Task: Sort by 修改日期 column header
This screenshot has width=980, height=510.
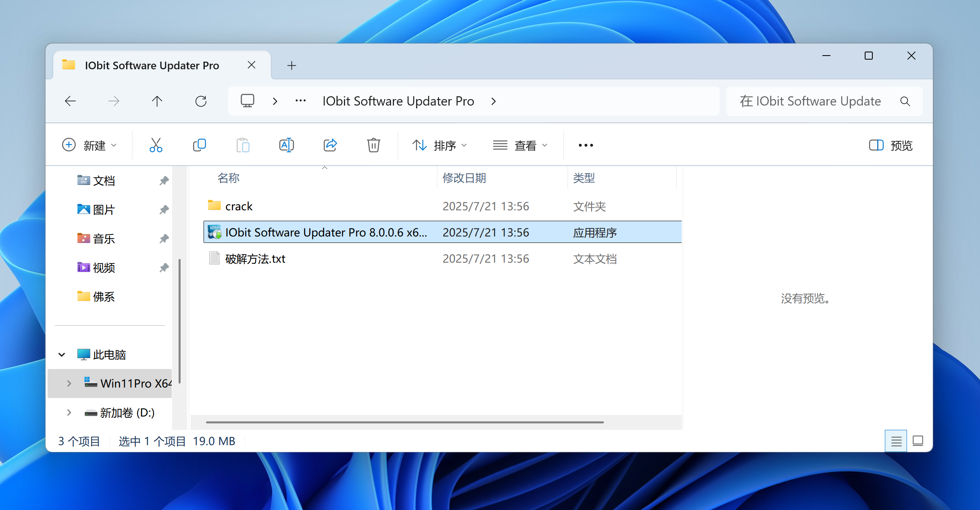Action: click(464, 178)
